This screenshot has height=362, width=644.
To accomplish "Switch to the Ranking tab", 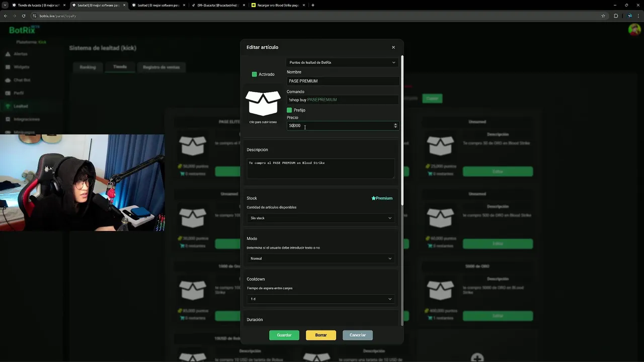I will [x=88, y=67].
